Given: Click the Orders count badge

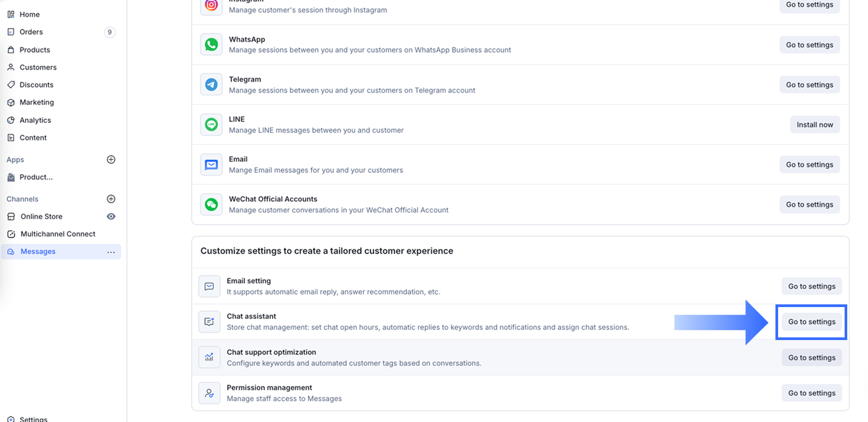Looking at the screenshot, I should click(110, 32).
